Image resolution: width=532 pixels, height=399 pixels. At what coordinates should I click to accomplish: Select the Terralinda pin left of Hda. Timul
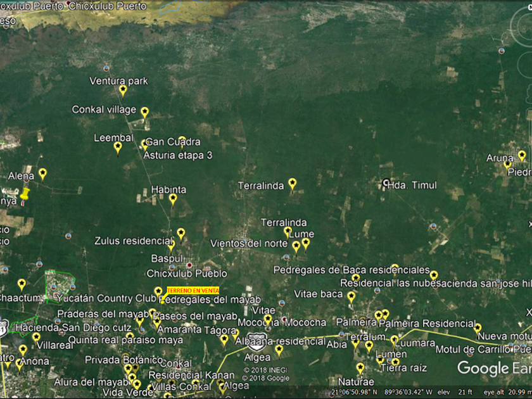click(292, 184)
